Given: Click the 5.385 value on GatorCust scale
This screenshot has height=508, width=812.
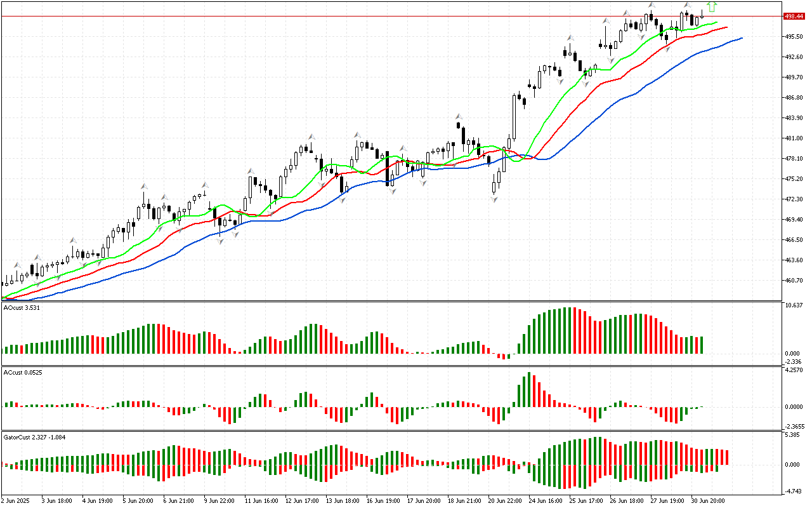Looking at the screenshot, I should coord(794,435).
